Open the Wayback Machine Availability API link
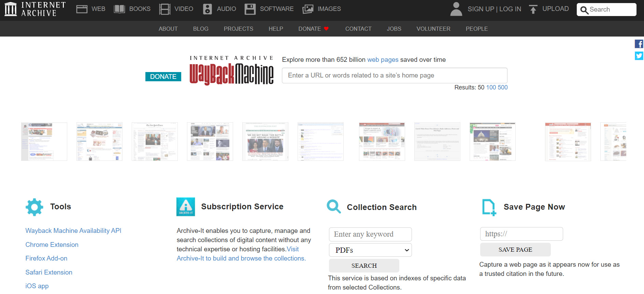 click(73, 231)
